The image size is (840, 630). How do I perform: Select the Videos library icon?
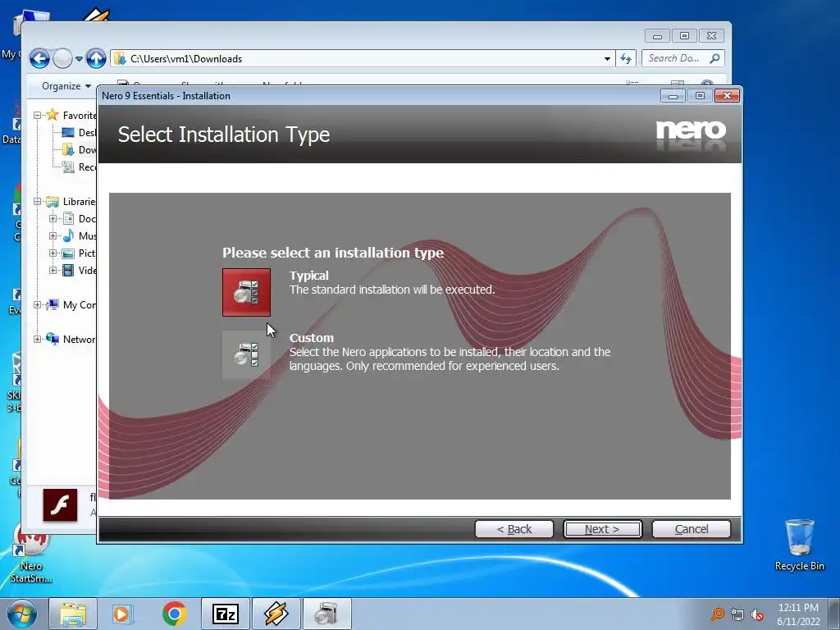point(68,270)
